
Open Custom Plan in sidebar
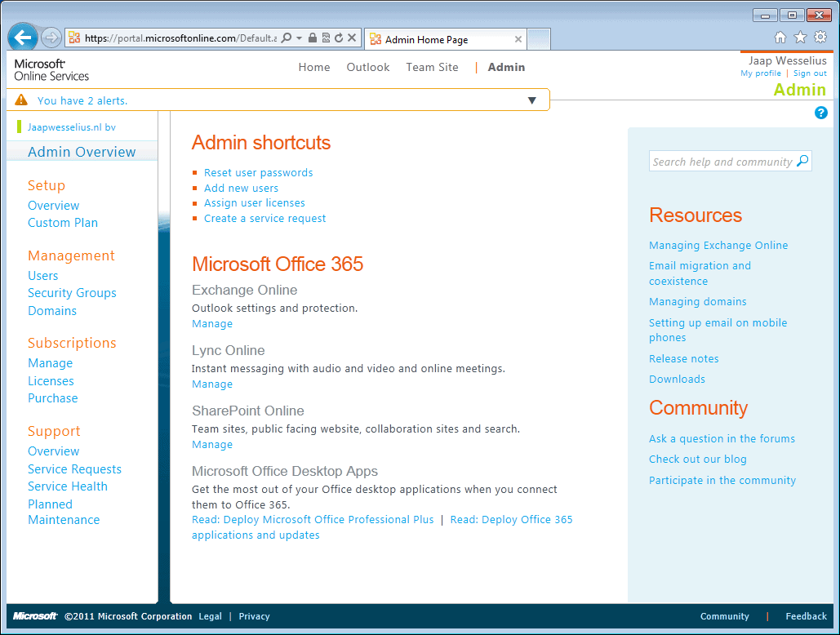click(63, 223)
